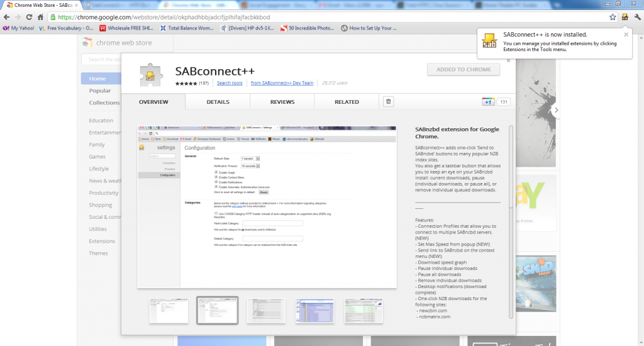The height and width of the screenshot is (346, 644).
Task: Click the Google +1 button
Action: [488, 102]
